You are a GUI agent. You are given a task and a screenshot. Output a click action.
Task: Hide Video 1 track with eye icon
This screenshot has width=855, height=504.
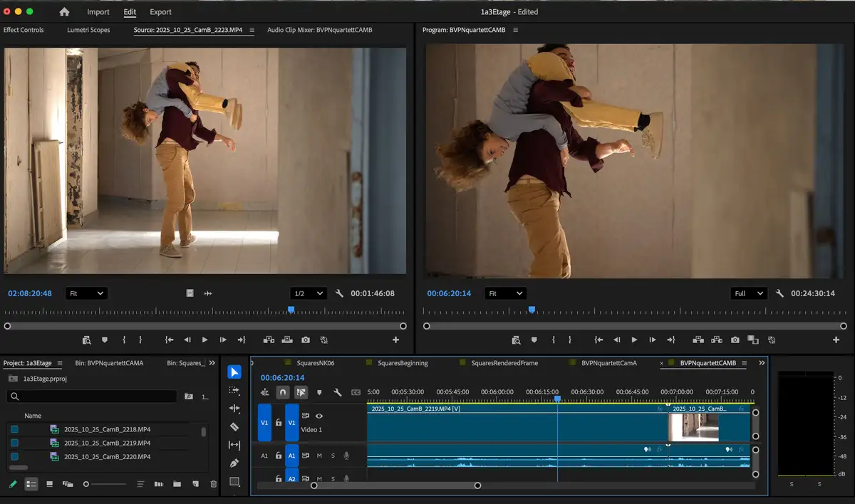[319, 416]
